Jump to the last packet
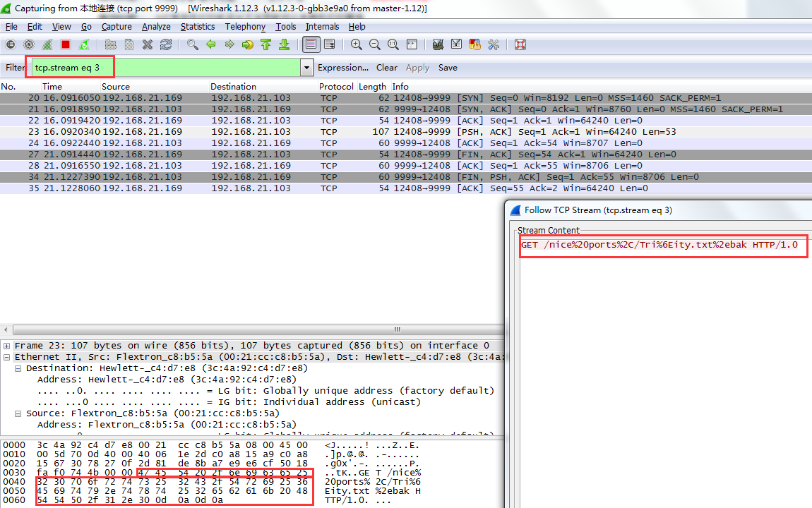This screenshot has width=812, height=508. [x=285, y=45]
